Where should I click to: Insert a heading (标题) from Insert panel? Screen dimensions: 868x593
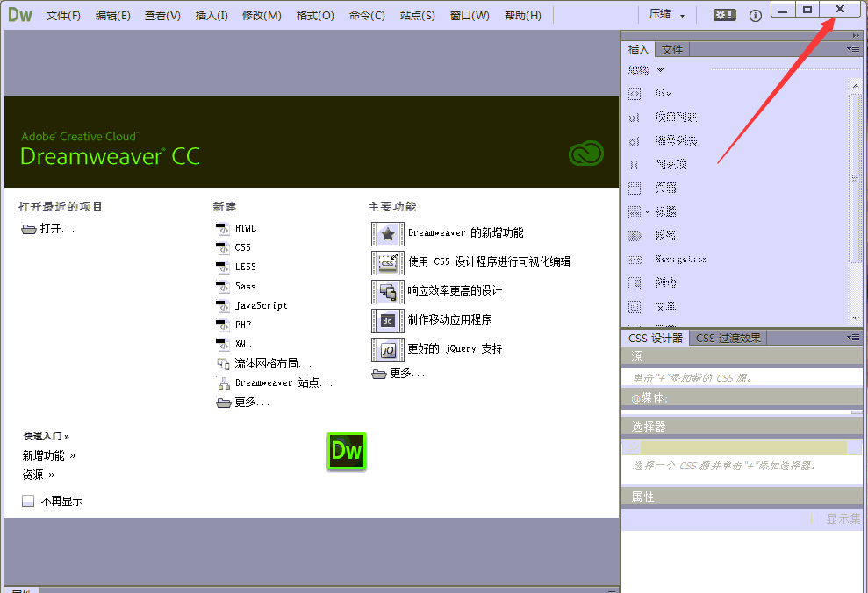tap(665, 212)
